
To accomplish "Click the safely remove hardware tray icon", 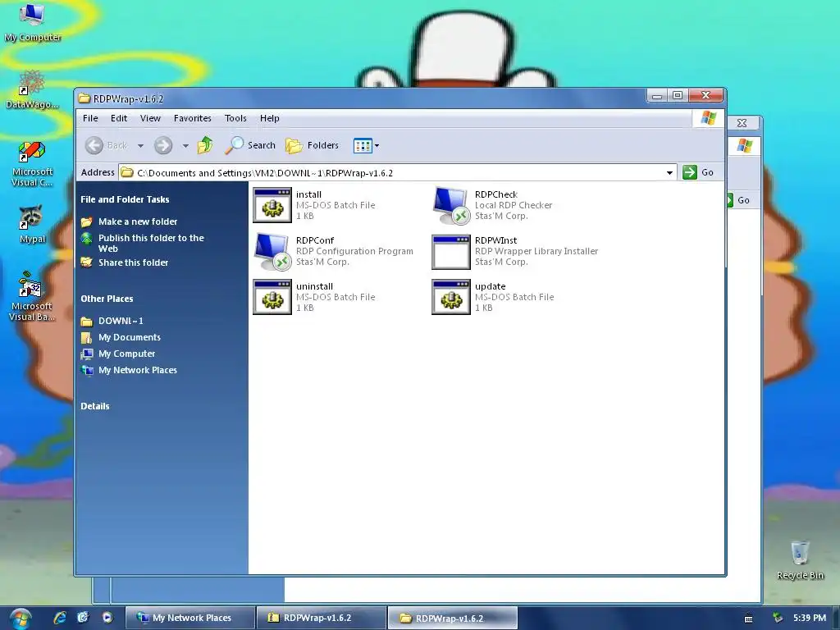I will click(778, 619).
